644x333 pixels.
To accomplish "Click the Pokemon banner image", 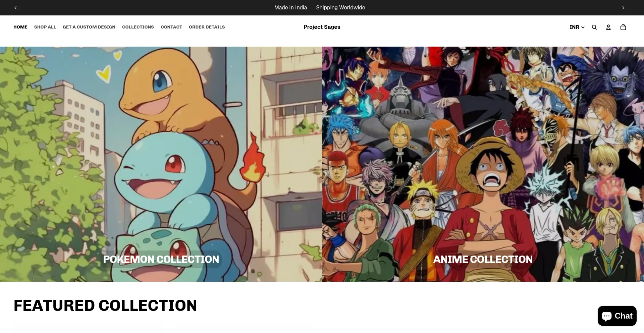I will 161,151.
